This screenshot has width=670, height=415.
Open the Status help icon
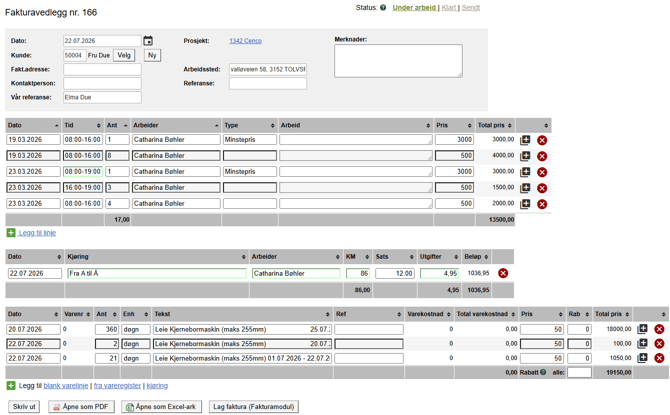[383, 8]
